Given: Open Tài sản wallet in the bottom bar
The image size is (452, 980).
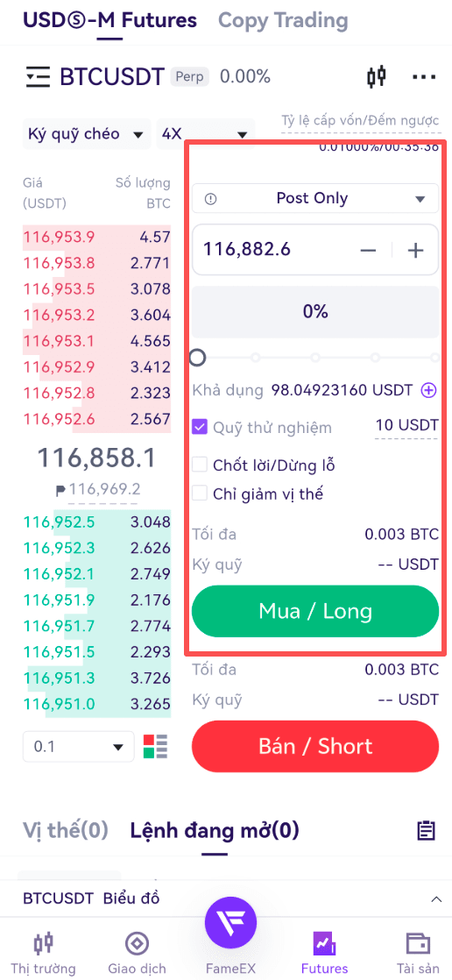Looking at the screenshot, I should point(418,954).
